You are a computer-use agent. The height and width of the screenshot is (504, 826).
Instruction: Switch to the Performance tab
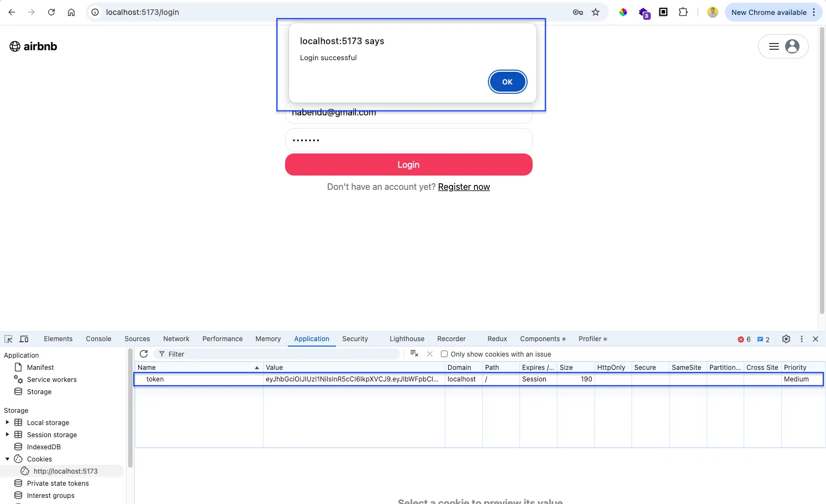(223, 339)
